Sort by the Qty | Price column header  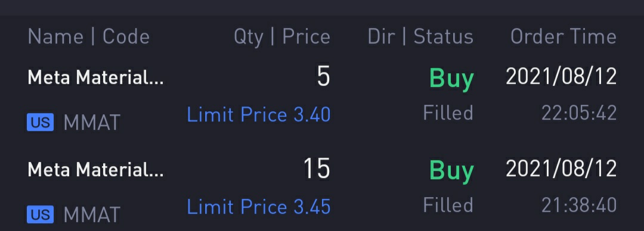pyautogui.click(x=282, y=37)
